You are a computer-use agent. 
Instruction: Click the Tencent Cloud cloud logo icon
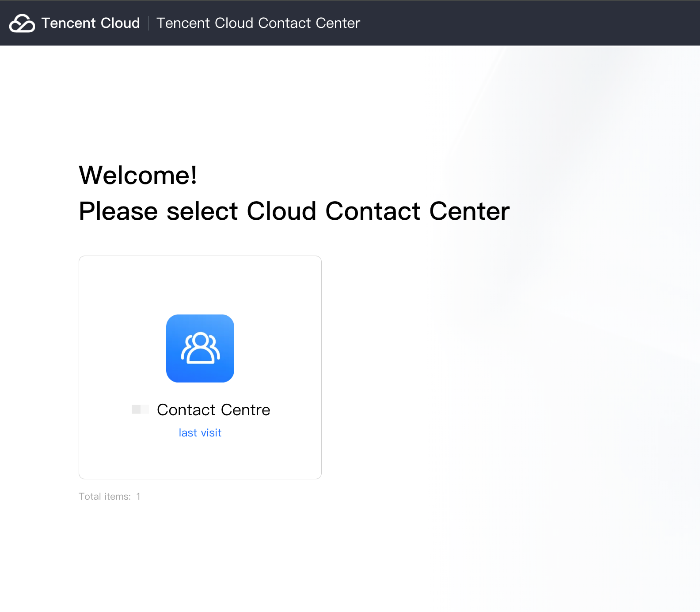[x=22, y=23]
